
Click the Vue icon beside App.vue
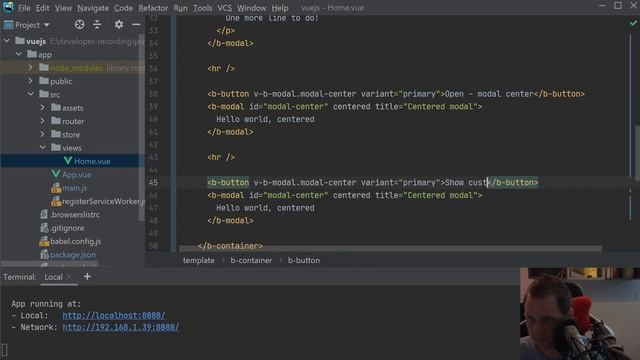[56, 174]
